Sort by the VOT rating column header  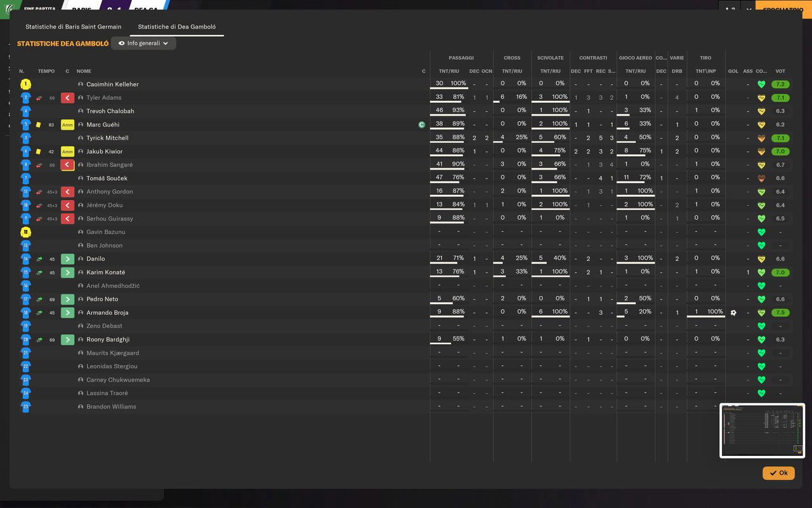coord(780,71)
